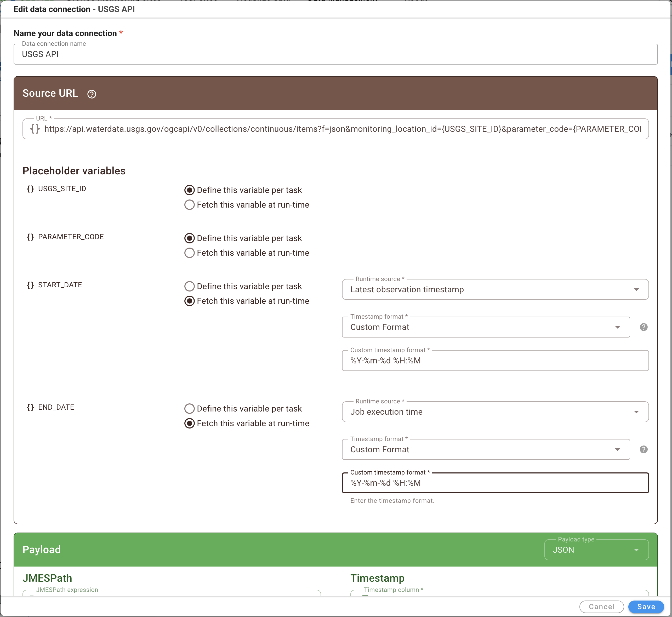
Task: Click the 'Timestamp' section heading
Action: coord(377,578)
